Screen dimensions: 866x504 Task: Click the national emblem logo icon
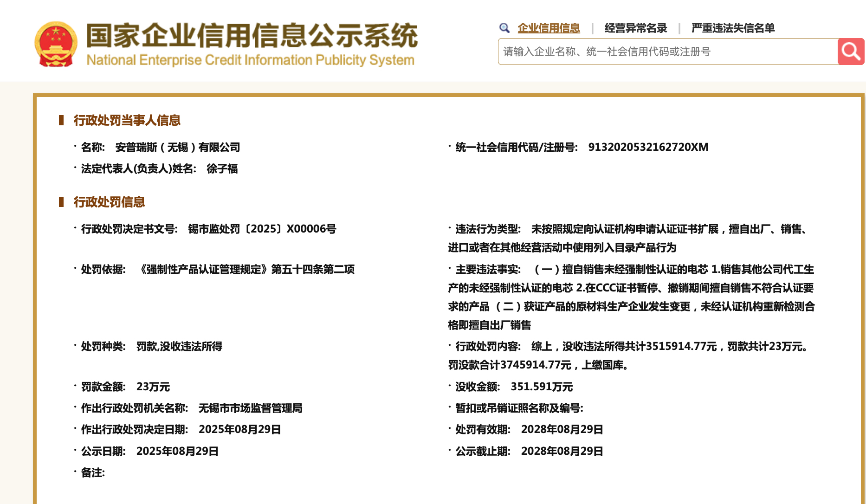point(56,42)
